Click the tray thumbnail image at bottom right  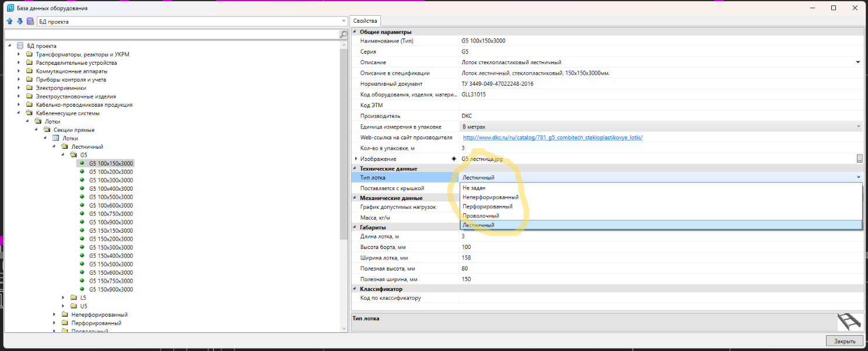849,322
